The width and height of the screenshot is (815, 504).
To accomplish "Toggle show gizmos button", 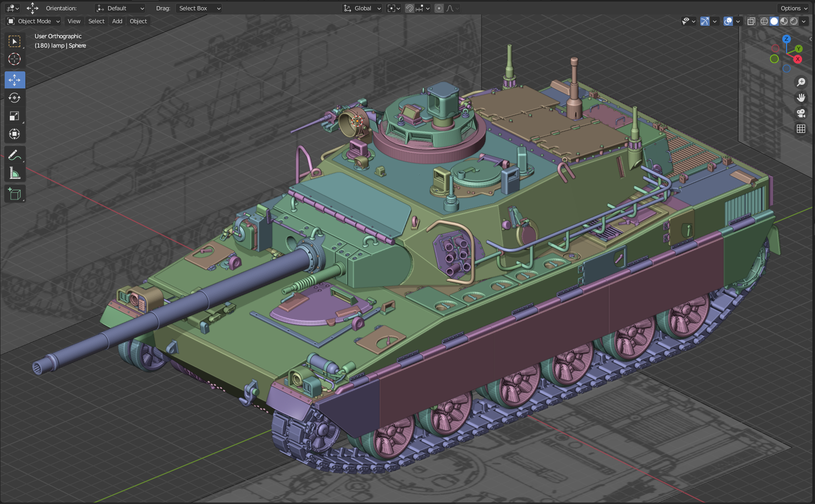I will click(x=705, y=21).
